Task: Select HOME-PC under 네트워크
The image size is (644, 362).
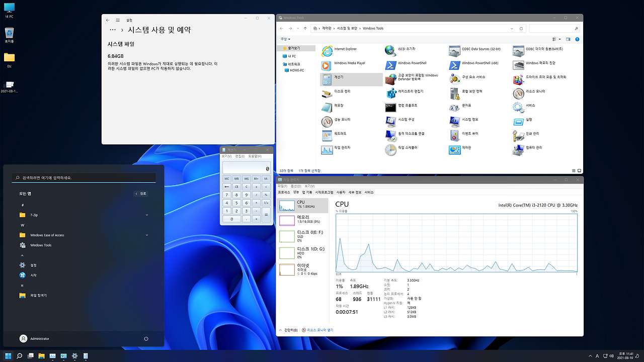Action: click(x=294, y=70)
